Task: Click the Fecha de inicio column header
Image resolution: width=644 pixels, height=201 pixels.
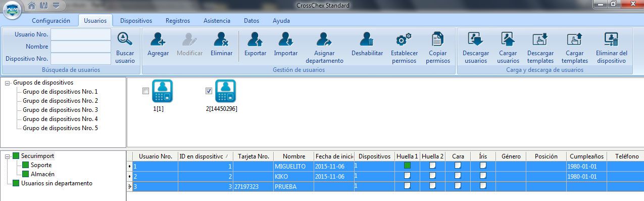Action: click(334, 156)
